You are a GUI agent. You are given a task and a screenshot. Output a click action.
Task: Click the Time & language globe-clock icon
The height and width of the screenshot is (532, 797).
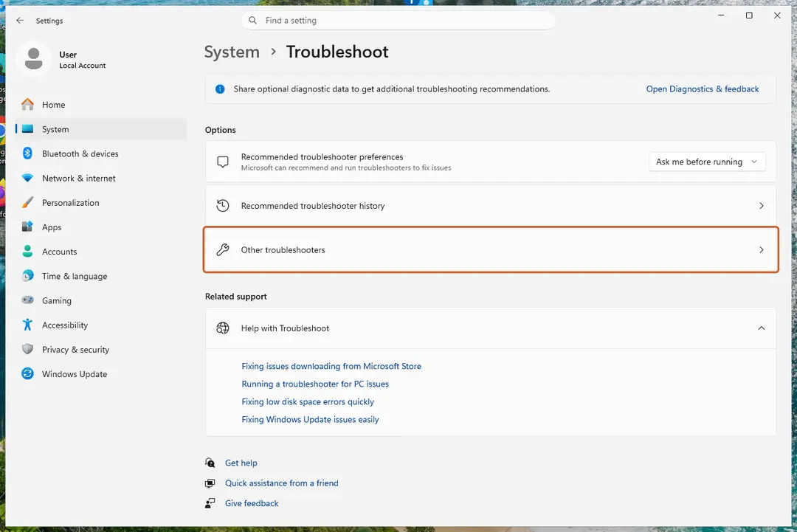click(x=27, y=275)
